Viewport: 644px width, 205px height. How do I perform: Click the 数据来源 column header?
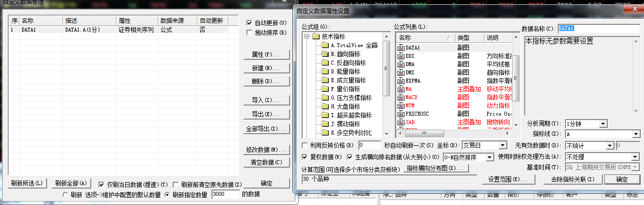(x=177, y=21)
